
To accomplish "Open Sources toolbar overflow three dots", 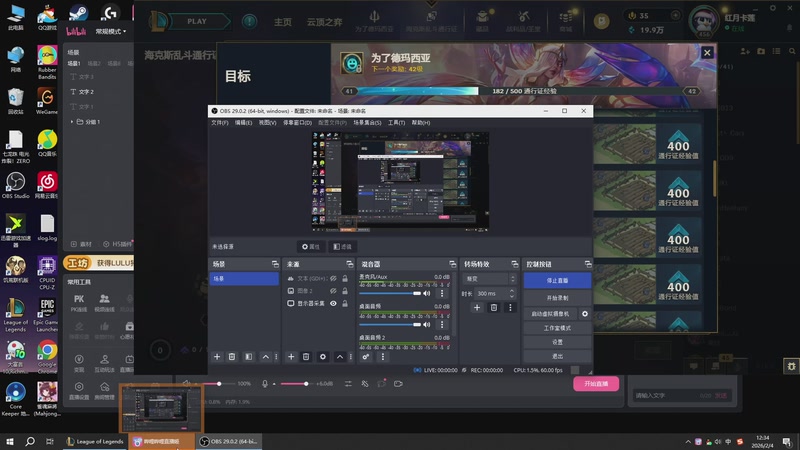I will (x=351, y=357).
